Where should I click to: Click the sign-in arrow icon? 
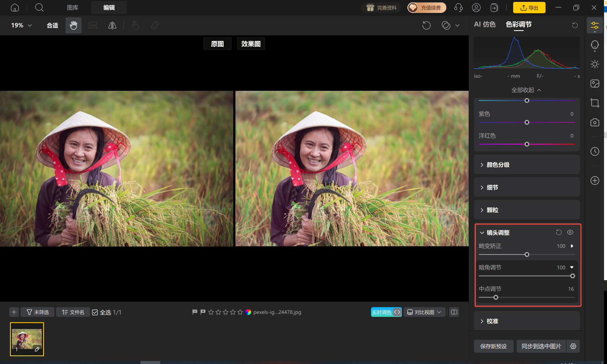pyautogui.click(x=494, y=8)
